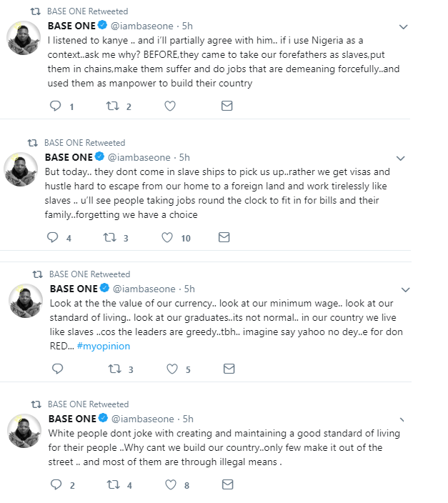Viewport: 448px width, 503px height.
Task: Expand the chevron menu on the third tweet
Action: (x=406, y=290)
